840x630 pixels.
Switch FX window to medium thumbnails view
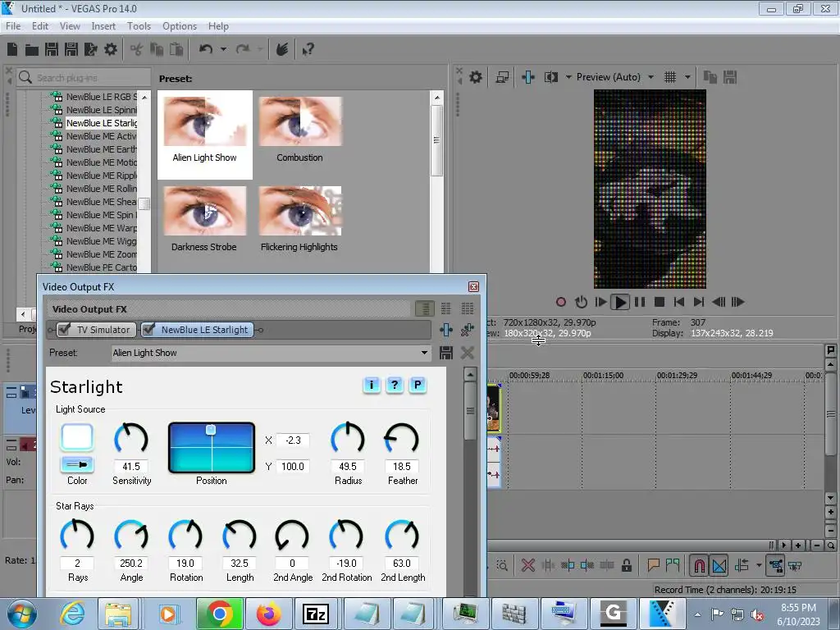(445, 308)
